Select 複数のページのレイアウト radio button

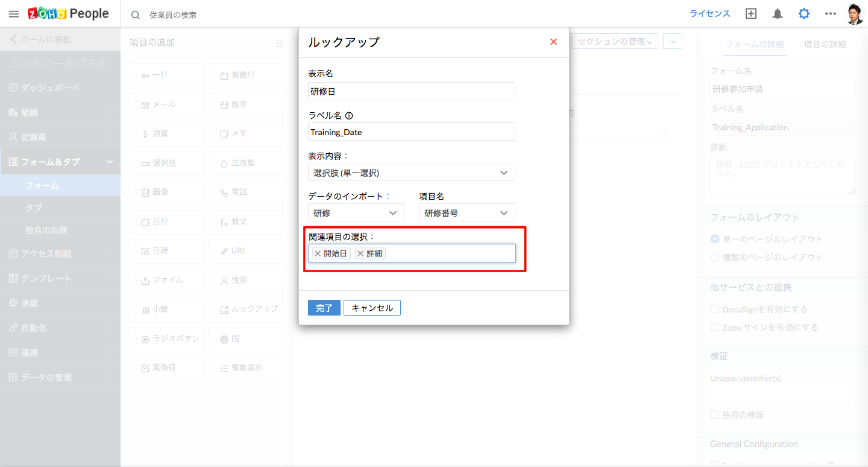(x=715, y=257)
